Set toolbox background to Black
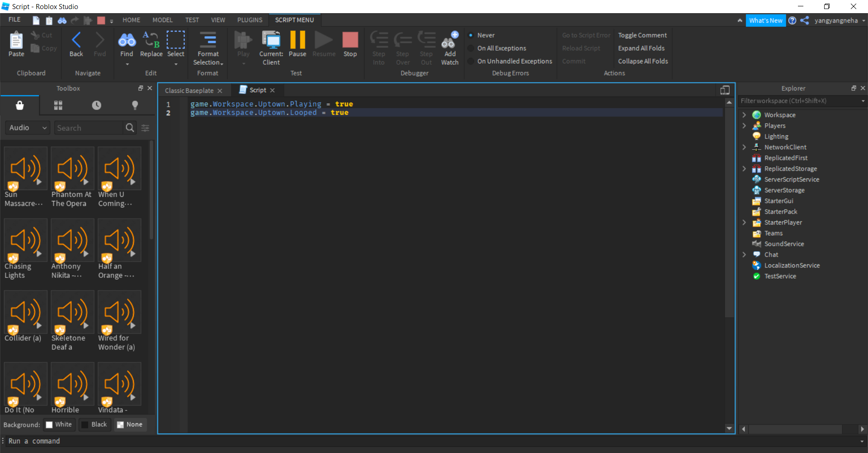 [x=94, y=424]
